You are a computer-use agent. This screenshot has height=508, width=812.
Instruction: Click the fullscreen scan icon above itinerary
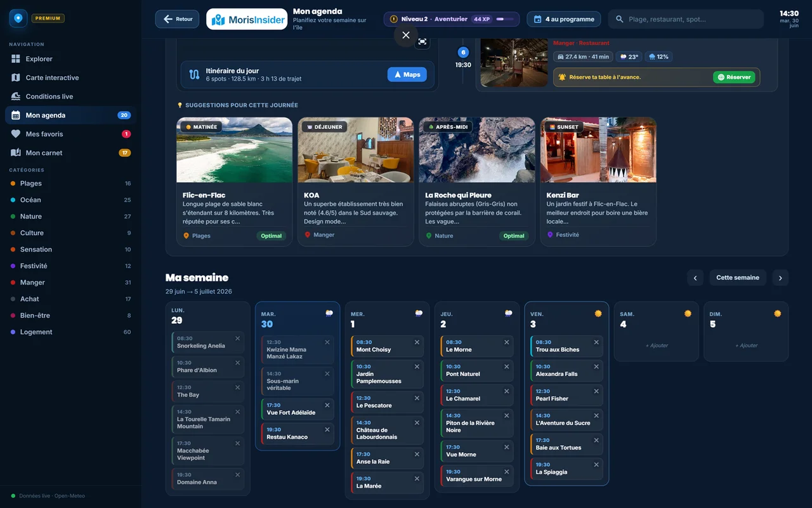(x=422, y=42)
